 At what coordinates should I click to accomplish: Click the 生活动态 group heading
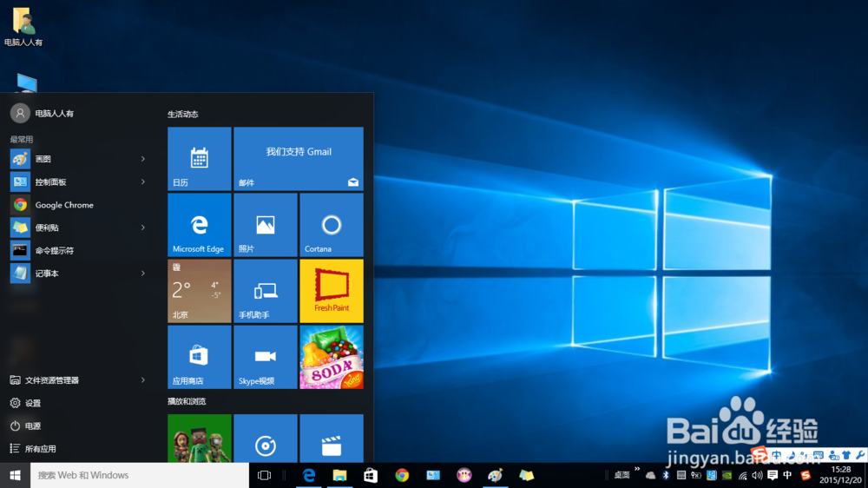click(x=182, y=114)
